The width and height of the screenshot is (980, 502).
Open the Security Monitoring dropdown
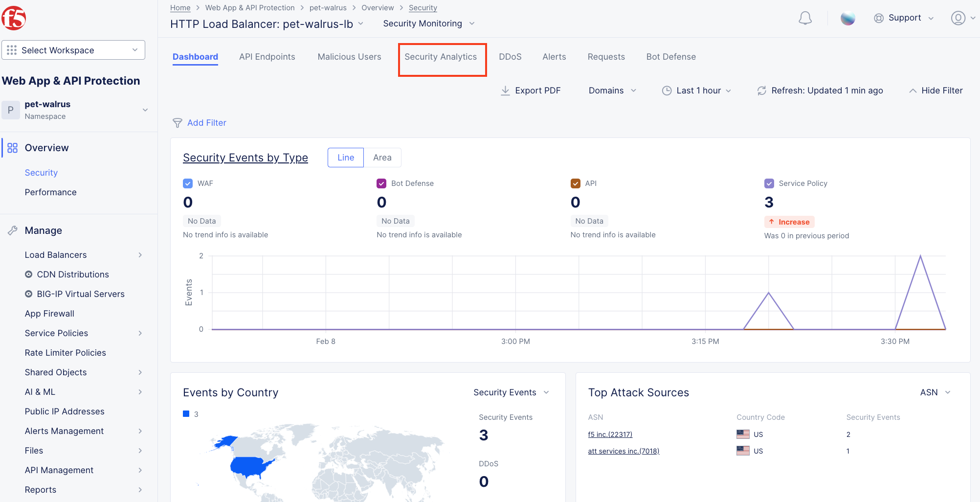coord(429,23)
